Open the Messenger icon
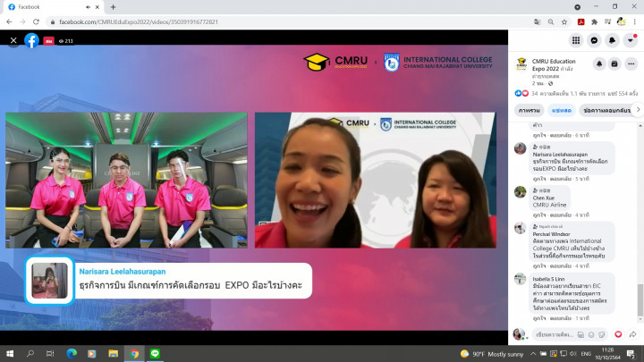This screenshot has height=362, width=644. click(594, 40)
